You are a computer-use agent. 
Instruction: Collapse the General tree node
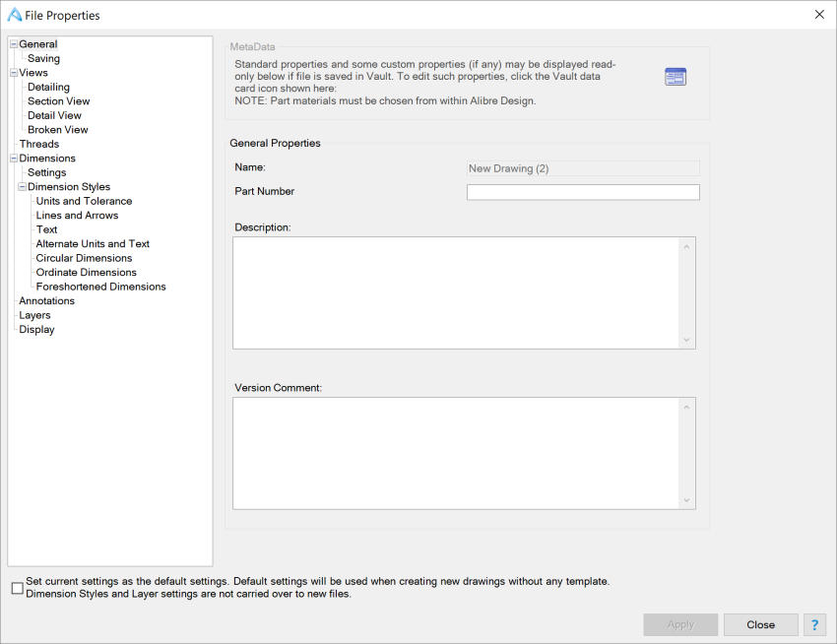13,44
